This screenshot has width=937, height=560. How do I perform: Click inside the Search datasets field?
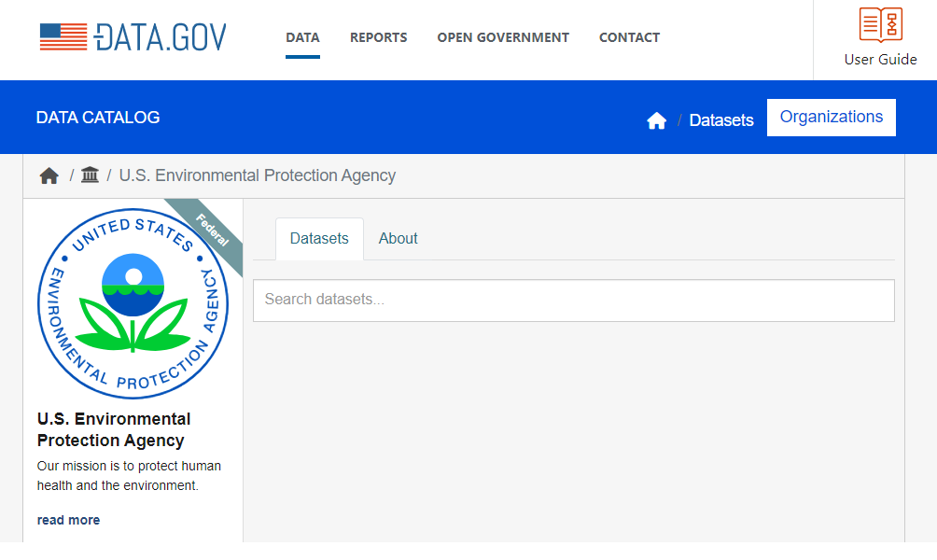573,300
